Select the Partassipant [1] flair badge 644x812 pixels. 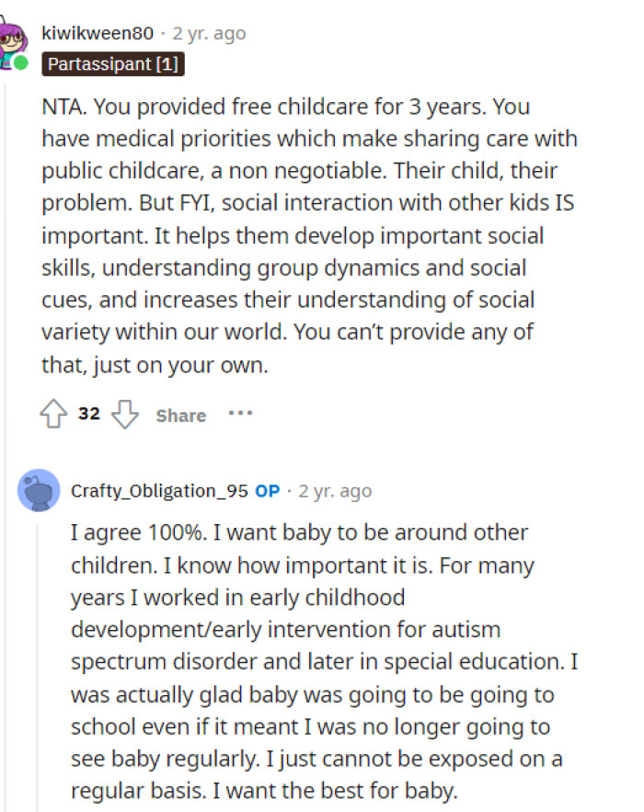pos(113,64)
